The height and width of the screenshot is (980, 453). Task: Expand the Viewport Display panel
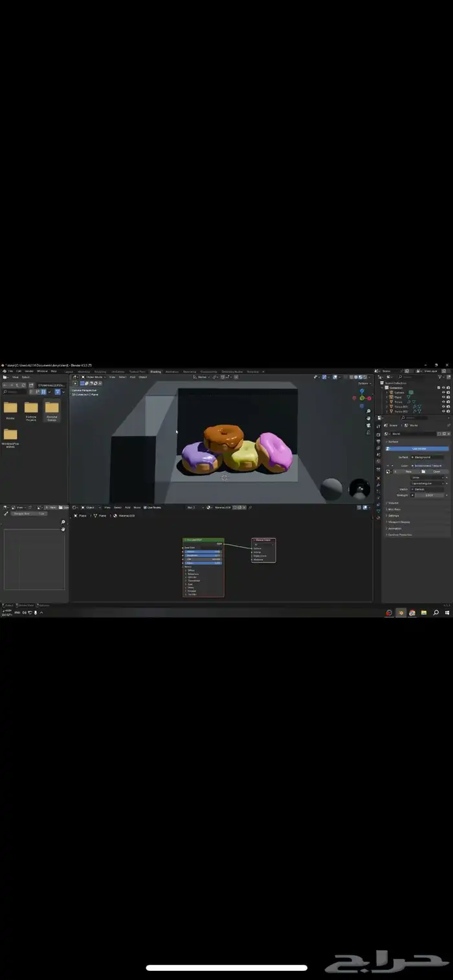tap(399, 522)
